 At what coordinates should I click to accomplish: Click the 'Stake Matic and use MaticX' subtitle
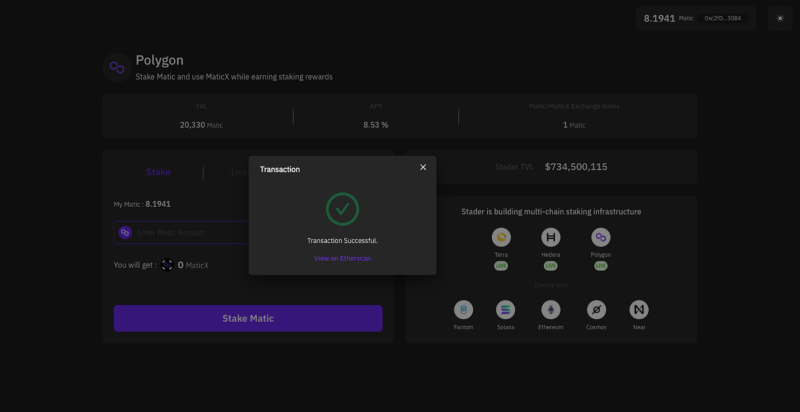click(x=234, y=77)
